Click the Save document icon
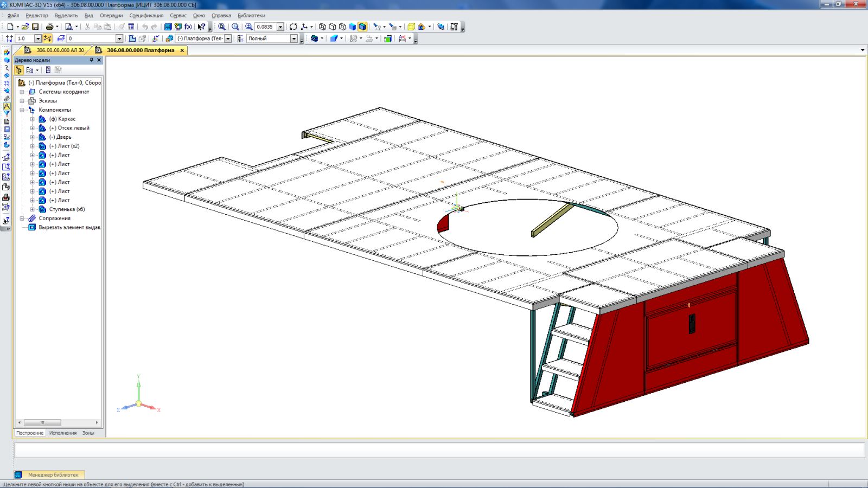The image size is (868, 488). 35,27
